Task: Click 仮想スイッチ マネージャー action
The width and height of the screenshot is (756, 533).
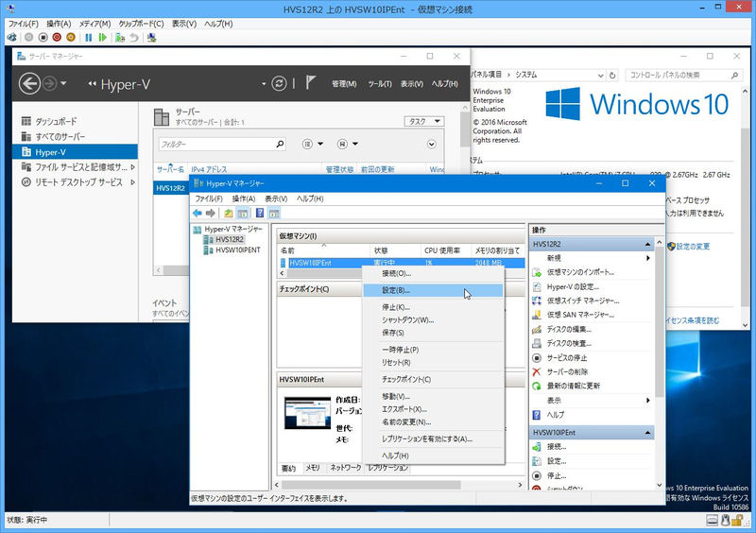Action: [583, 301]
